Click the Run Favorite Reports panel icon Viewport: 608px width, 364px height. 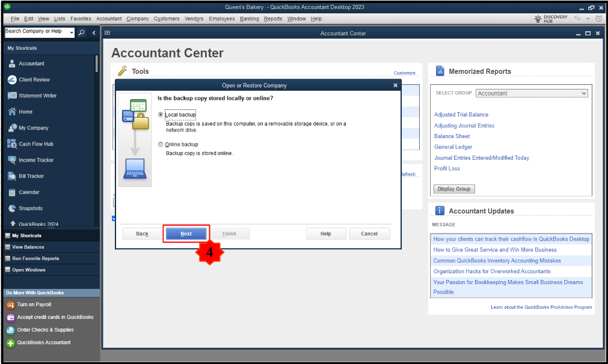click(x=7, y=259)
